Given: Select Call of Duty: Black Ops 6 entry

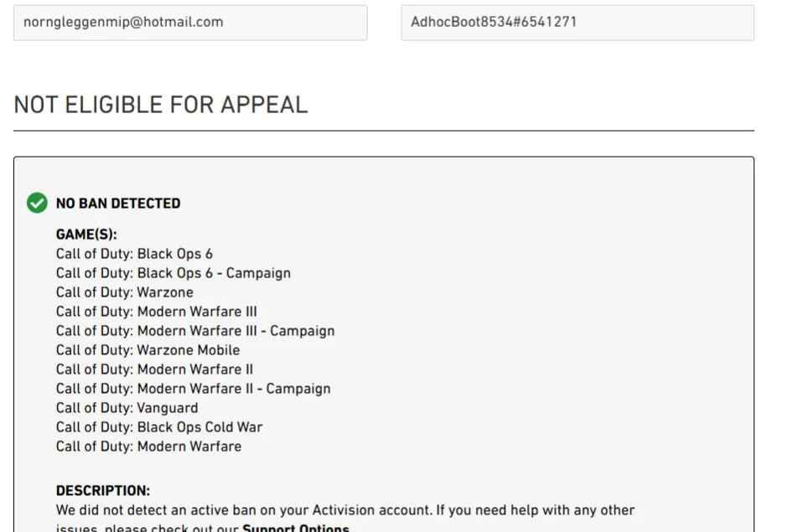Looking at the screenshot, I should pos(134,254).
